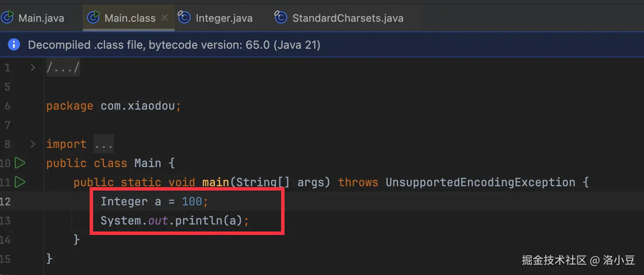Click UnsupportedEncodingException in the method signature
This screenshot has width=644, height=275.
click(x=480, y=182)
